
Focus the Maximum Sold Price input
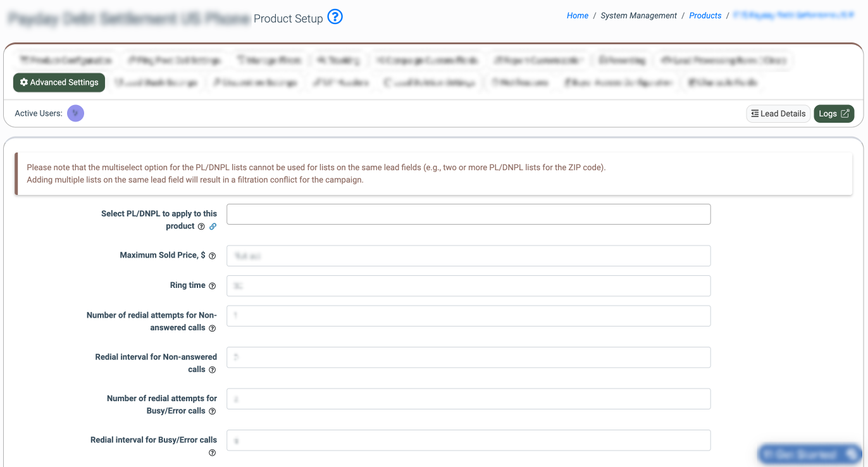[468, 256]
